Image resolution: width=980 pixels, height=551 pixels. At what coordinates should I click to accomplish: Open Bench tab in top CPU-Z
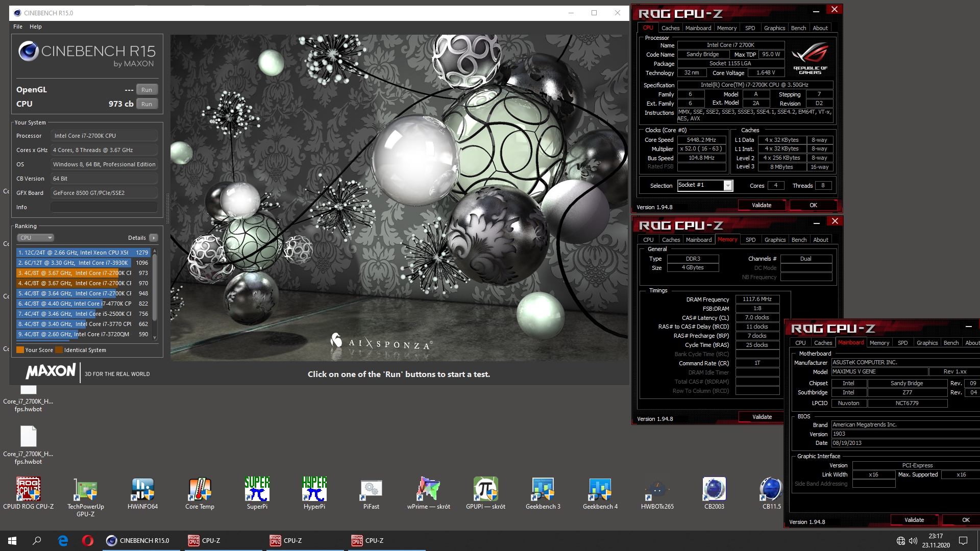tap(798, 28)
